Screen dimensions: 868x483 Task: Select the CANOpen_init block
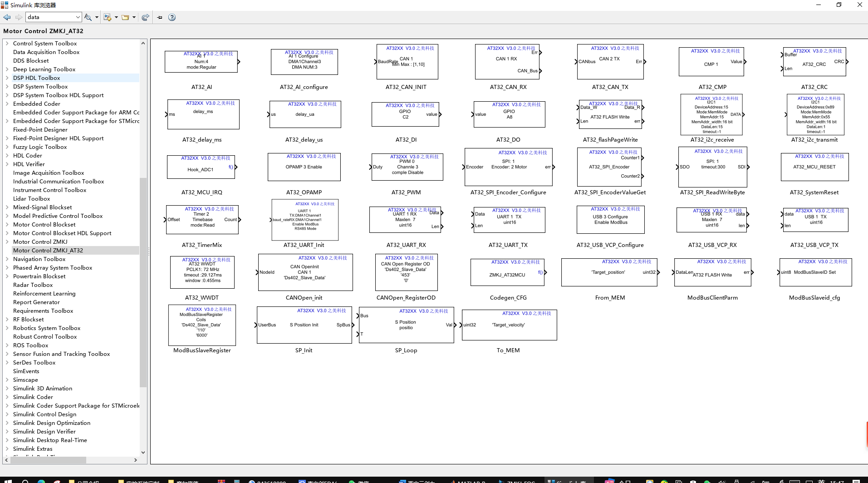pyautogui.click(x=305, y=272)
